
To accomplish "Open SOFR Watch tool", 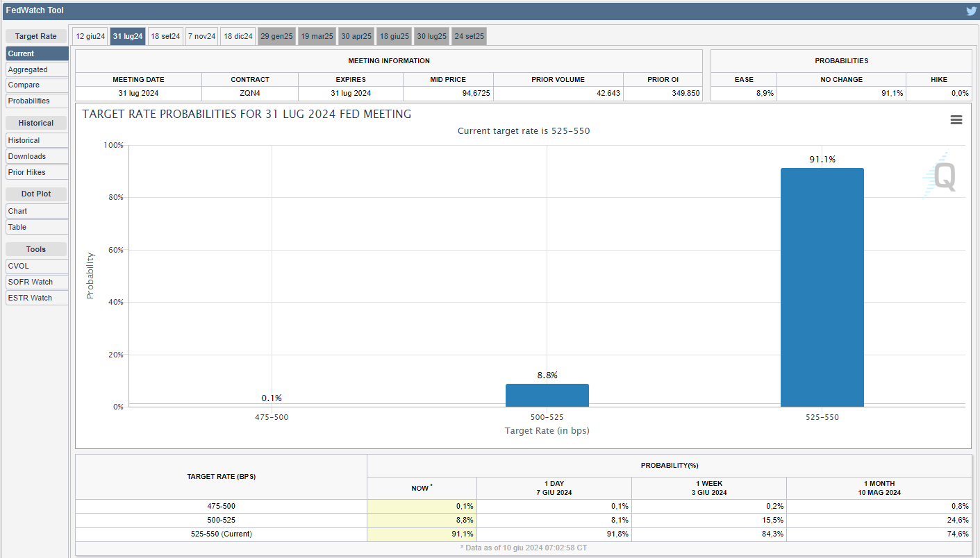I will pos(37,282).
